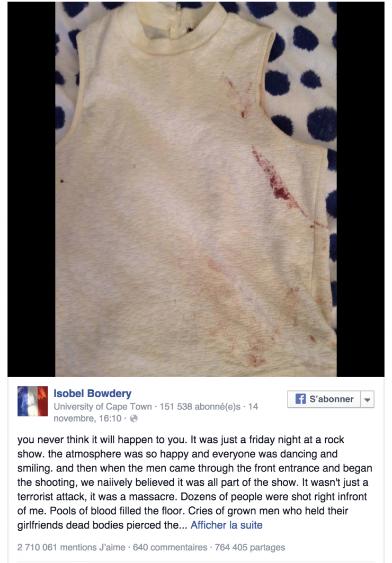Click the public globe privacy icon
This screenshot has height=563, width=392.
tap(133, 418)
